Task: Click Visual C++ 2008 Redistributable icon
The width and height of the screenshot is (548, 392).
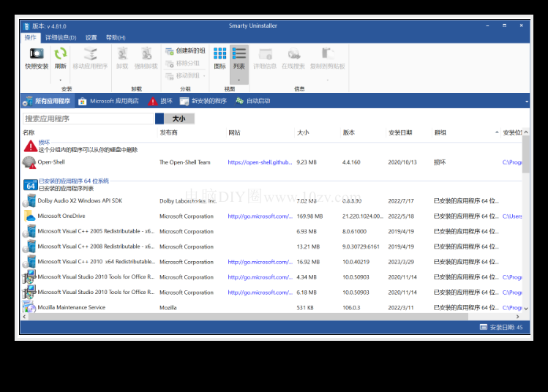Action: [29, 246]
